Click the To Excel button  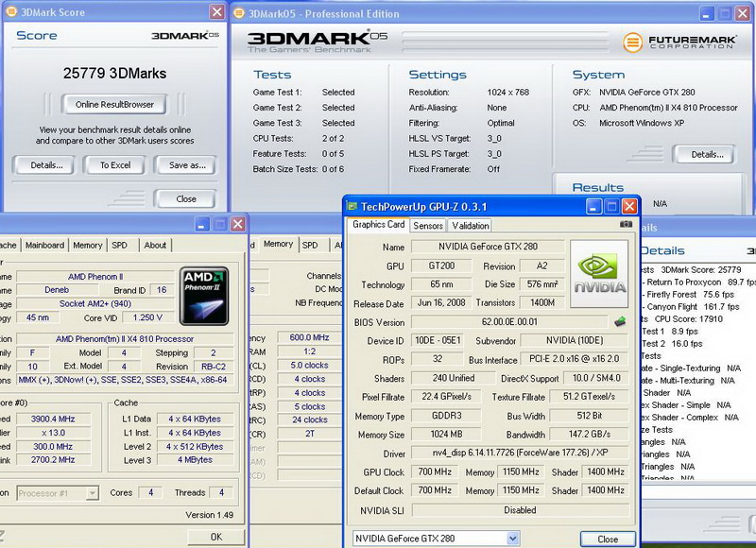(x=115, y=165)
